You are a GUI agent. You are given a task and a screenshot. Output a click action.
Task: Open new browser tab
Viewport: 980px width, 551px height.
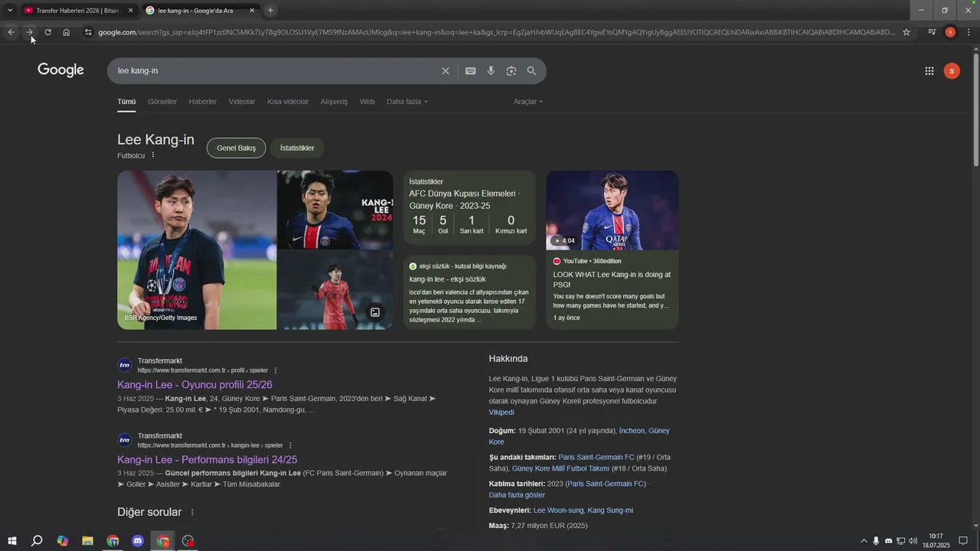(x=270, y=10)
